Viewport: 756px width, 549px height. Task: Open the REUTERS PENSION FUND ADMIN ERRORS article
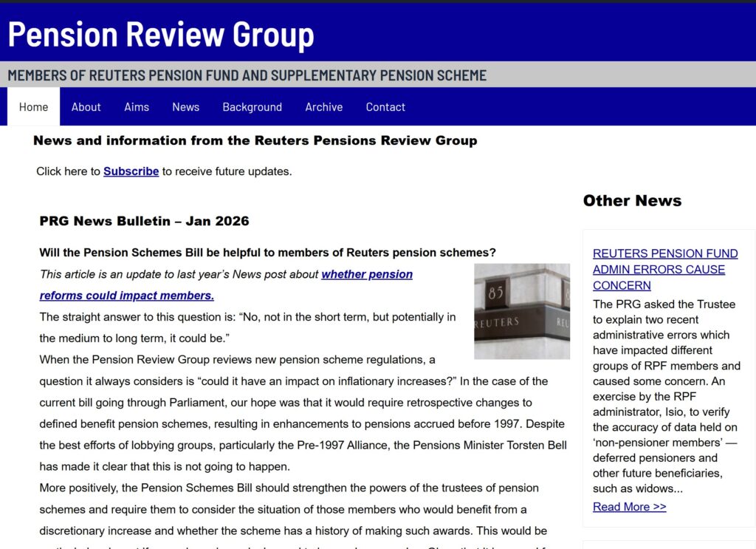pyautogui.click(x=665, y=269)
